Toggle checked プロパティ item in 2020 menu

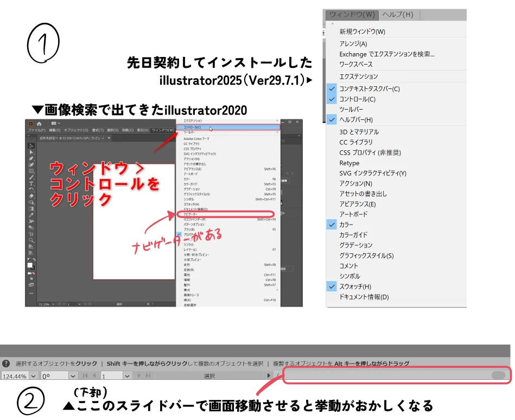point(179,234)
